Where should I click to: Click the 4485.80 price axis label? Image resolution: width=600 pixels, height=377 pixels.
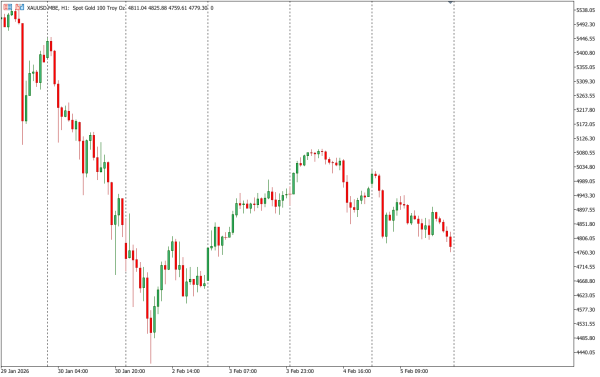(x=586, y=338)
